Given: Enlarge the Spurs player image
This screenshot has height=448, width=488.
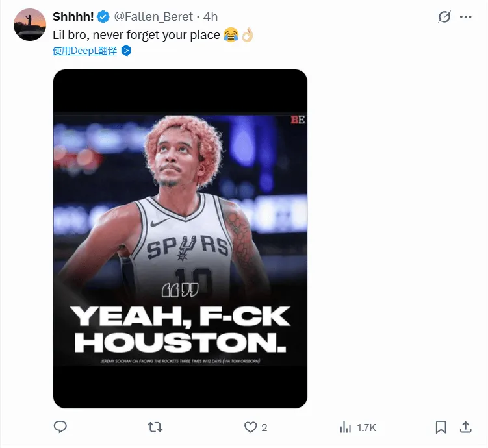Looking at the screenshot, I should pos(180,238).
